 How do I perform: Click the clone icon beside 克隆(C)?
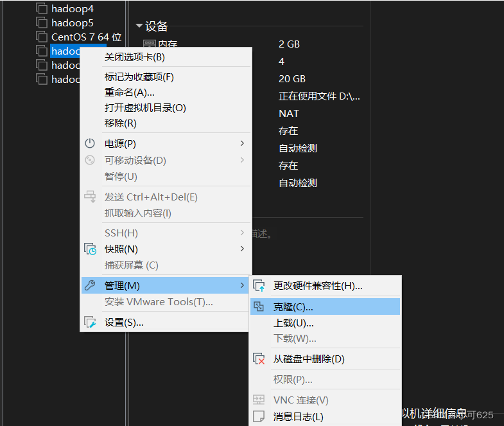click(259, 306)
